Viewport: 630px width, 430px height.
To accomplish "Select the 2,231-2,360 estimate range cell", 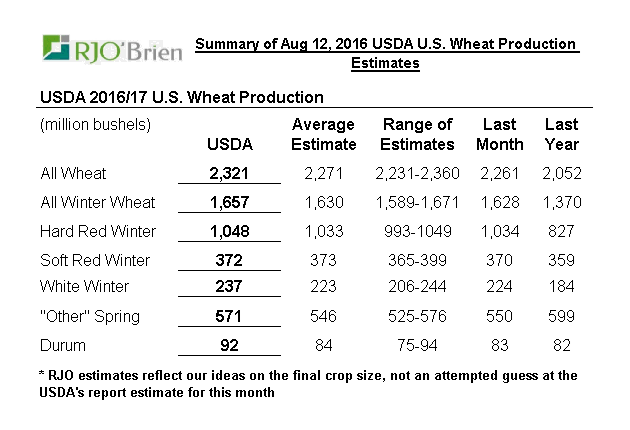I will click(419, 173).
